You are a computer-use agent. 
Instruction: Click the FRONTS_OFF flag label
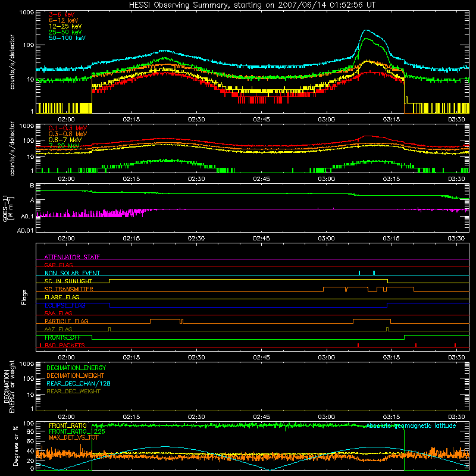[x=62, y=337]
